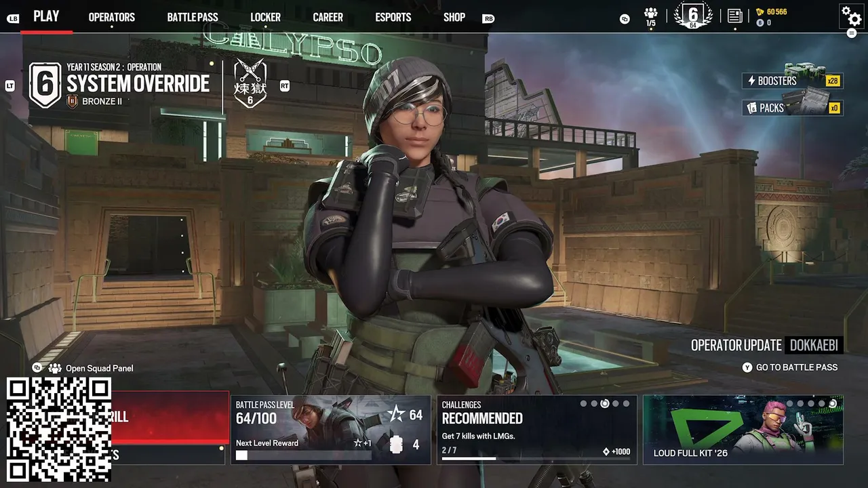The height and width of the screenshot is (488, 868).
Task: Click the menu button icon under settings
Action: (x=852, y=33)
